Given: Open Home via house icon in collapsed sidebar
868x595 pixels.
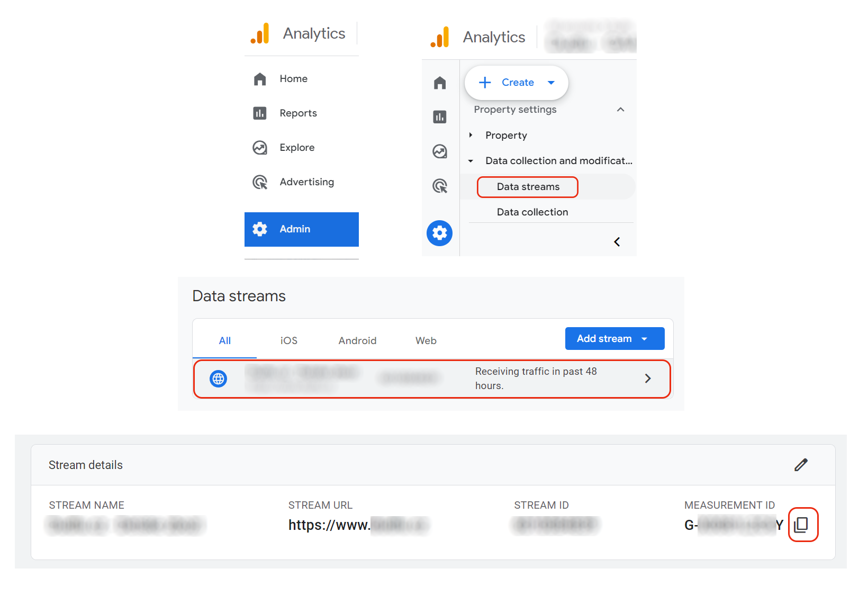Looking at the screenshot, I should [439, 83].
